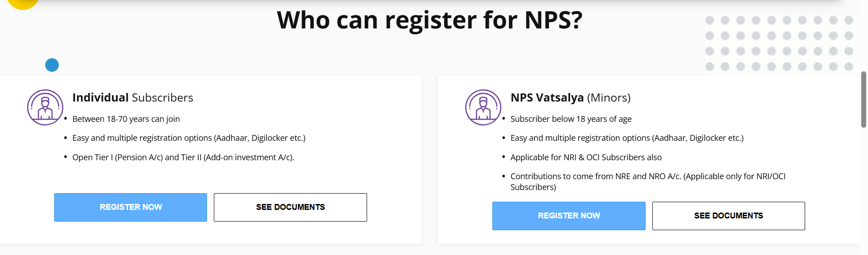Click the "Open Tier I (Pension A/c)" bullet

pyautogui.click(x=183, y=158)
